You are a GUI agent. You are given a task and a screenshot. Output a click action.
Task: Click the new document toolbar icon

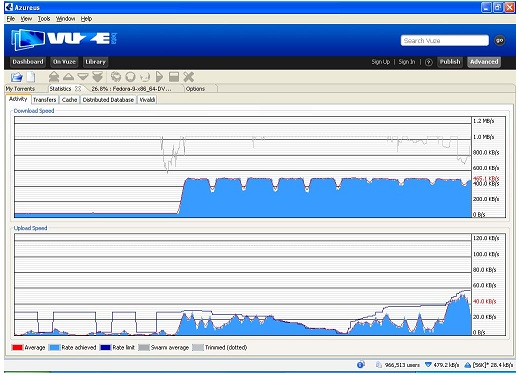(31, 77)
